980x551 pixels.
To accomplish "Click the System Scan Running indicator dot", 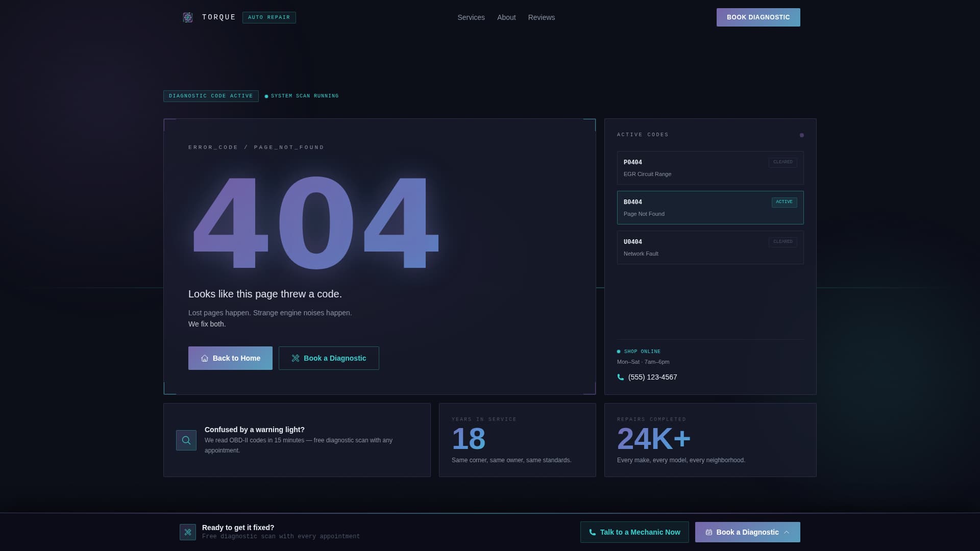I will tap(266, 96).
